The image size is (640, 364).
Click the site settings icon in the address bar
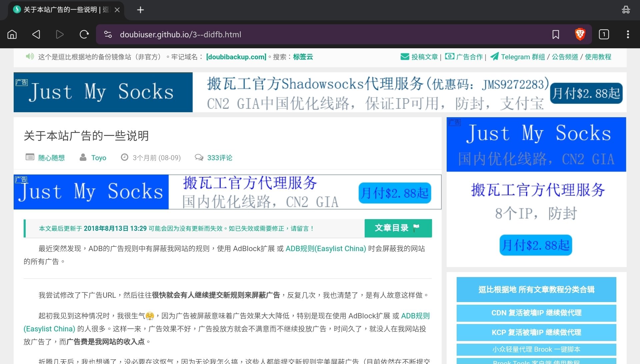tap(108, 34)
